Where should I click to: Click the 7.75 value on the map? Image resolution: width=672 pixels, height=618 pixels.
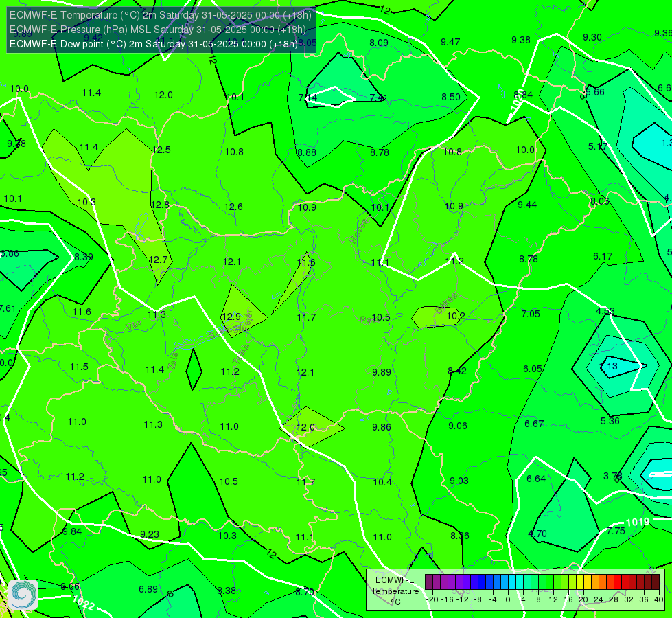pyautogui.click(x=616, y=531)
